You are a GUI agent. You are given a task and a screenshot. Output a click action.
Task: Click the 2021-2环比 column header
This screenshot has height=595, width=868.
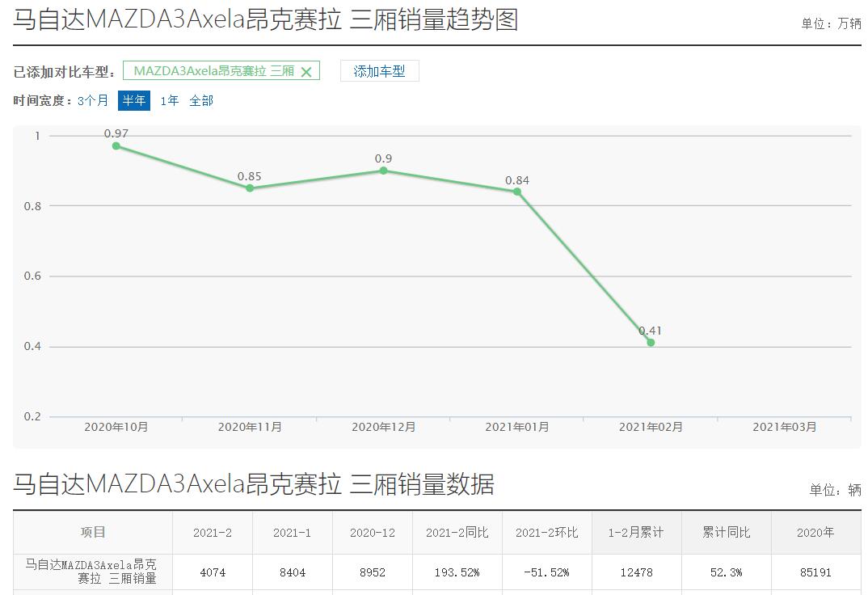point(547,533)
